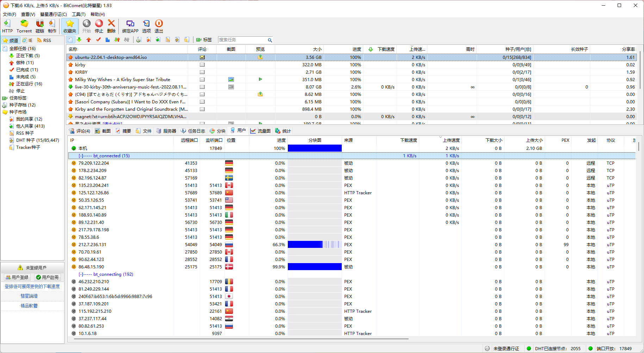Click the block map bar for 86.48.15.190
Viewport: 644px width, 353px height.
pyautogui.click(x=315, y=267)
